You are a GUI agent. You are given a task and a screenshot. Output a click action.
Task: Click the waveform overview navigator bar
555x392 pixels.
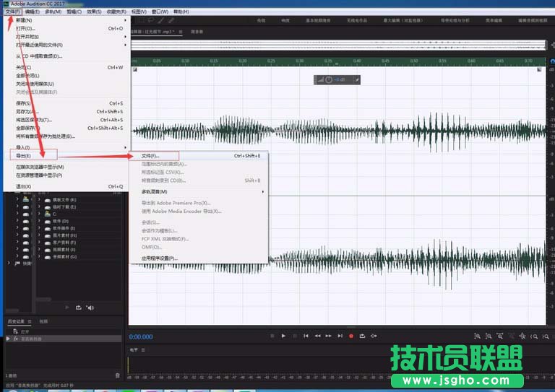click(x=338, y=45)
